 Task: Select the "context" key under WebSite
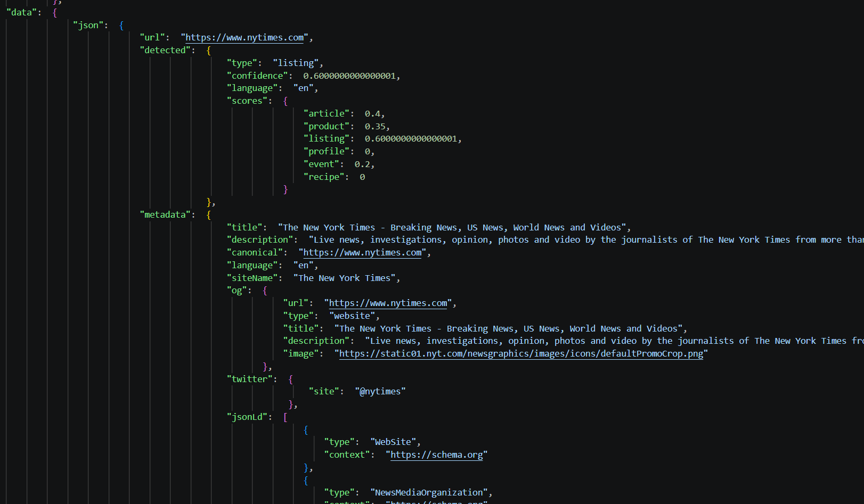point(347,455)
